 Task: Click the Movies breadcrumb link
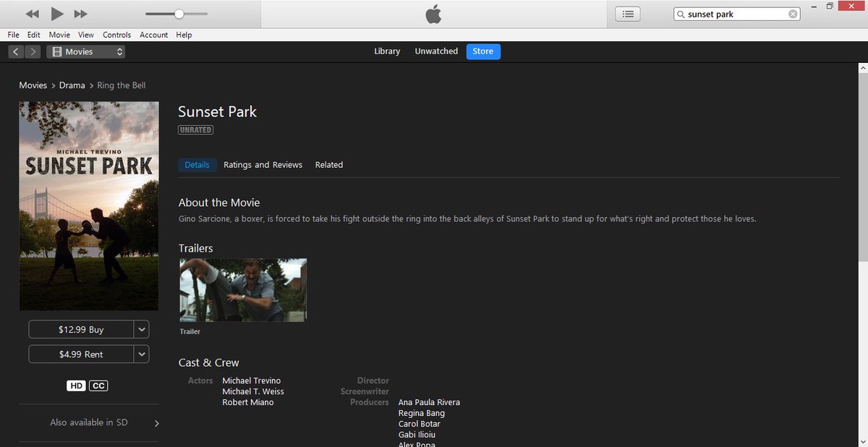click(33, 85)
